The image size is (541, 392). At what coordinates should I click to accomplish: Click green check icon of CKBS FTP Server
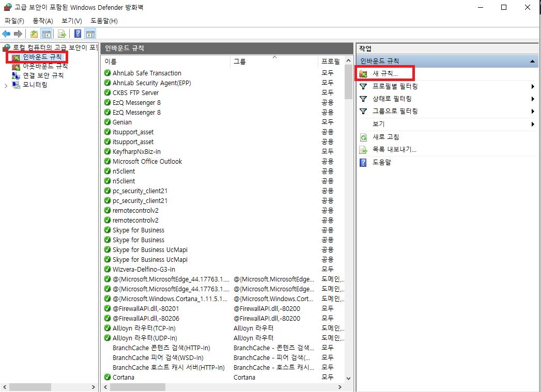click(x=107, y=92)
